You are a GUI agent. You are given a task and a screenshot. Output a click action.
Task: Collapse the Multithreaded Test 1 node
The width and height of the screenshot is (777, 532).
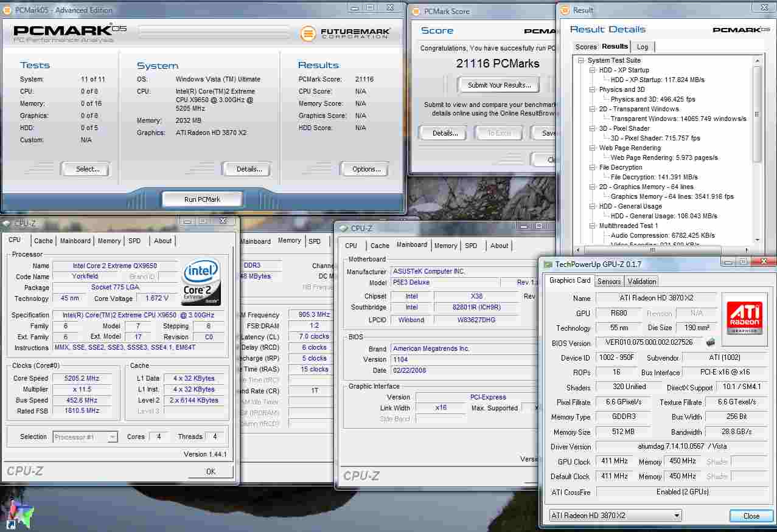(593, 226)
